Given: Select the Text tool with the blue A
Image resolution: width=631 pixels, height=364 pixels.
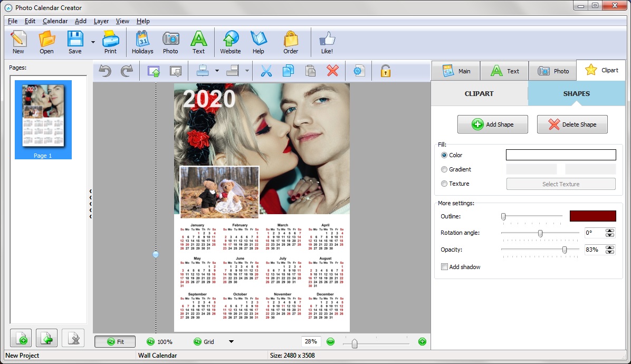Looking at the screenshot, I should tap(199, 41).
